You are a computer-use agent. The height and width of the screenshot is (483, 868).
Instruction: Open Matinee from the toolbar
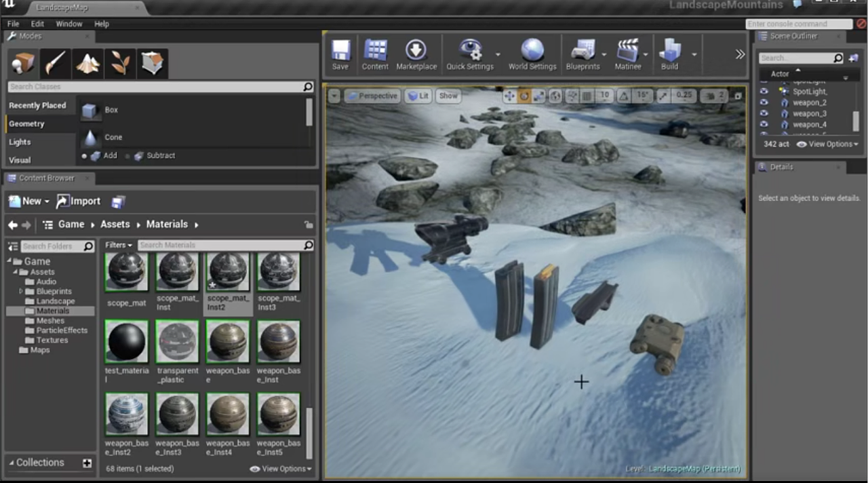(x=627, y=51)
